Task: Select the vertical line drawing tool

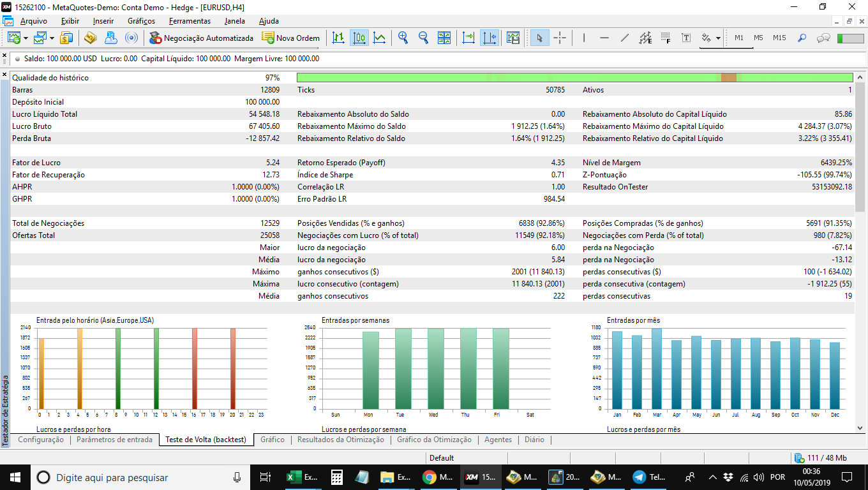Action: tap(584, 38)
